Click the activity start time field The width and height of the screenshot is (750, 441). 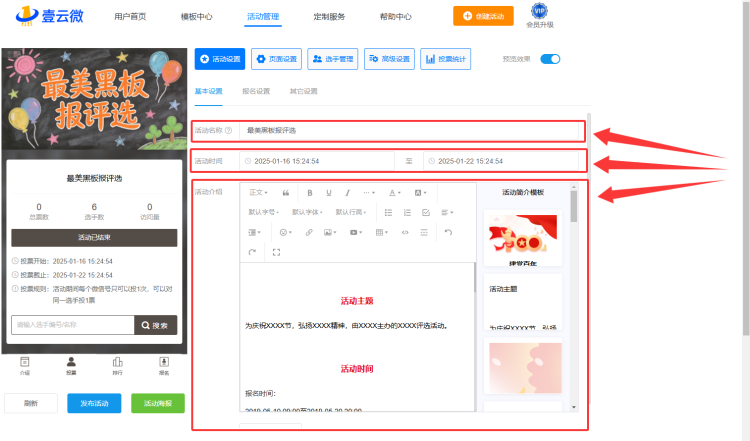coord(317,161)
